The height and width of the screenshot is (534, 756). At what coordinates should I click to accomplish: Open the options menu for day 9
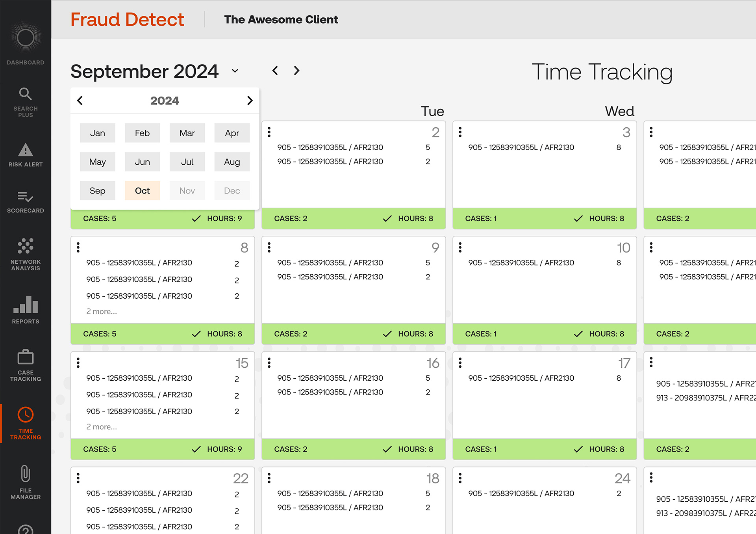[269, 247]
